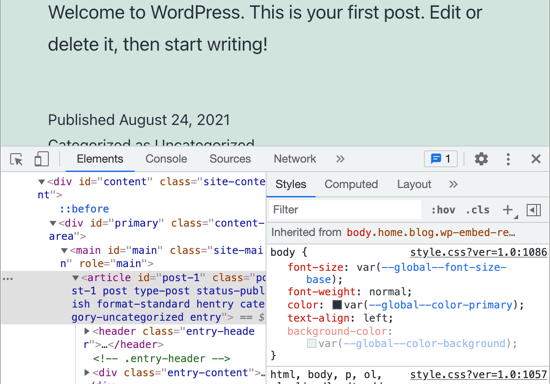Click the html, body, p, ol selector
Viewport: 550px width, 384px height.
(326, 374)
